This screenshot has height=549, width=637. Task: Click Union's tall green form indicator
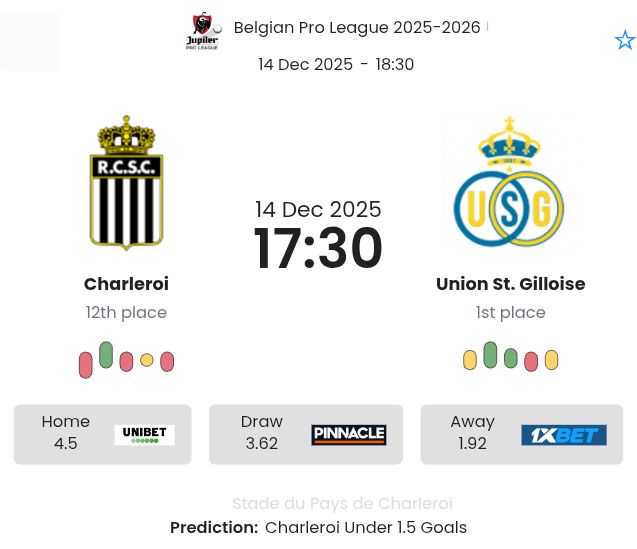coord(490,355)
